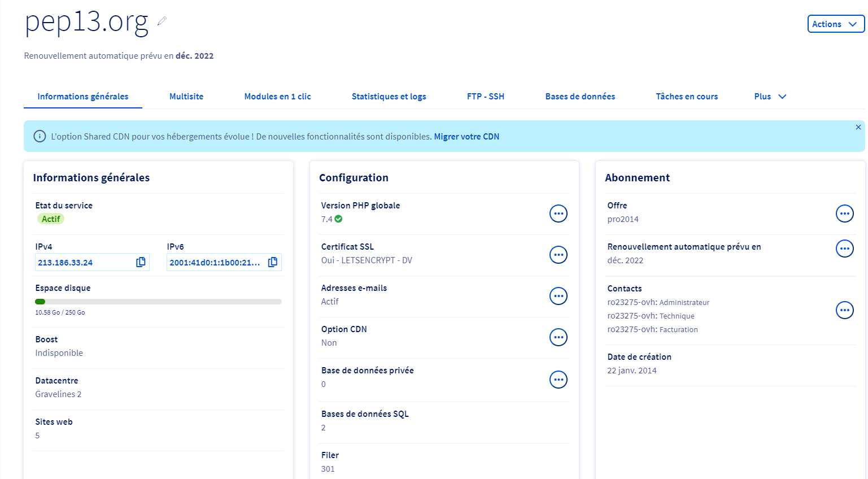This screenshot has width=868, height=479.
Task: Follow the Migrer votre CDN link
Action: (466, 137)
